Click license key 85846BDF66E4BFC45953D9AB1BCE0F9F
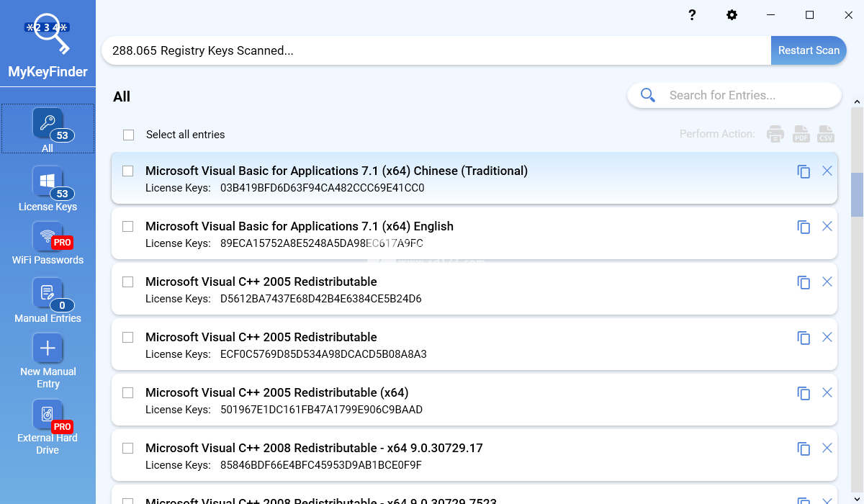The width and height of the screenshot is (864, 504). point(321,465)
